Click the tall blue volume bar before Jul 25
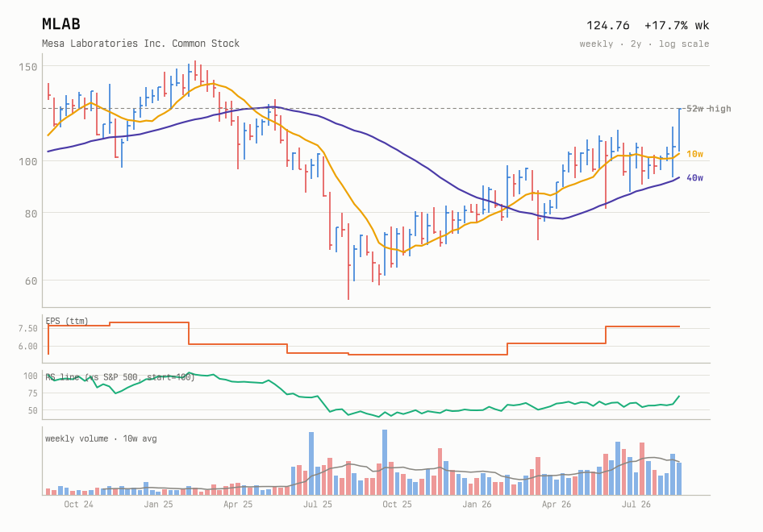The height and width of the screenshot is (532, 763). pyautogui.click(x=311, y=463)
